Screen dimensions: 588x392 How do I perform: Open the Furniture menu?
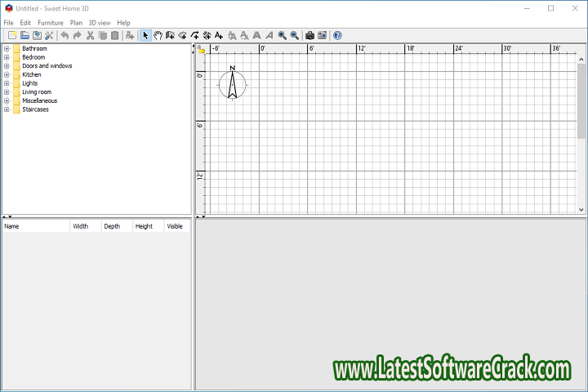tap(50, 23)
